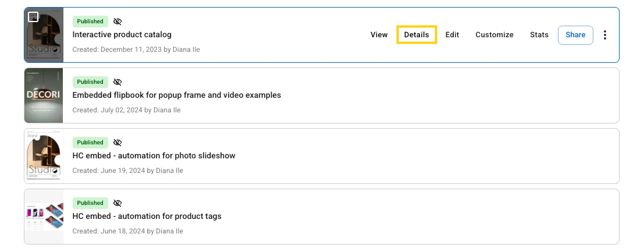Select the product tags flipbook thumbnail
Screen dimensions: 644x248
point(44,217)
